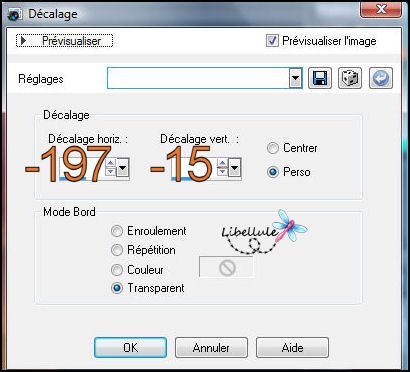Open help with the Aide button
410x372 pixels.
(x=292, y=348)
